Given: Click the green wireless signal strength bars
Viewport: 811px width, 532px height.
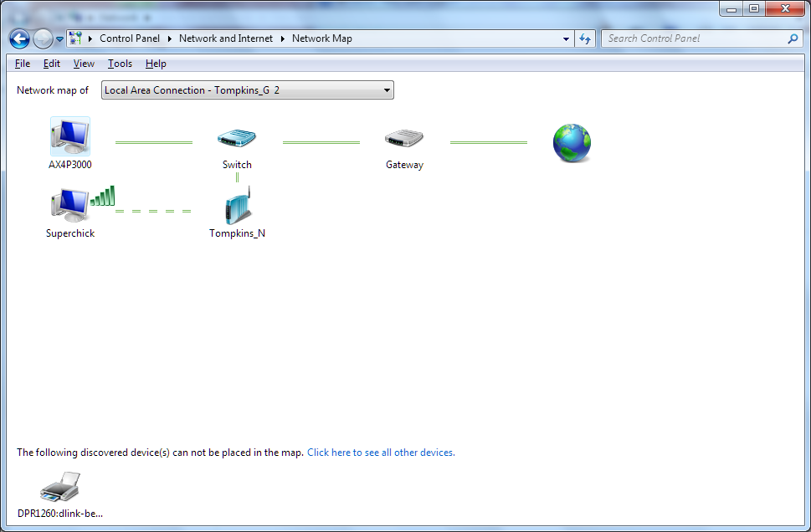Looking at the screenshot, I should tap(102, 196).
